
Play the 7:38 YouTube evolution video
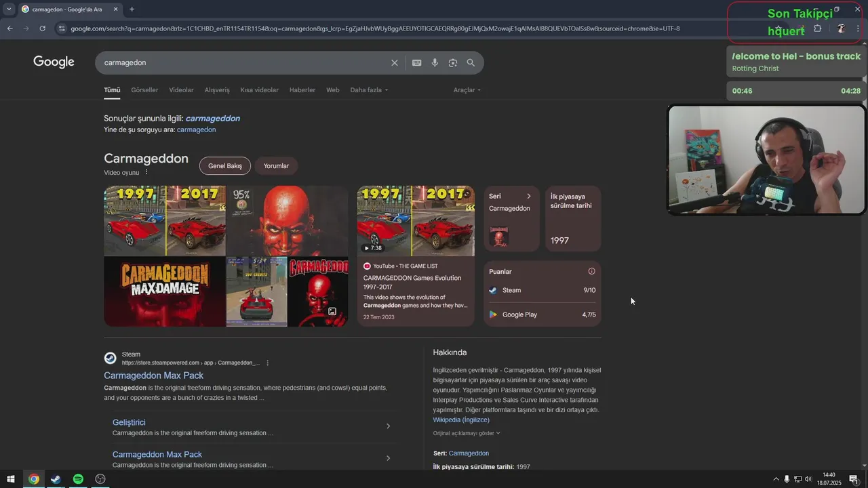(x=416, y=221)
